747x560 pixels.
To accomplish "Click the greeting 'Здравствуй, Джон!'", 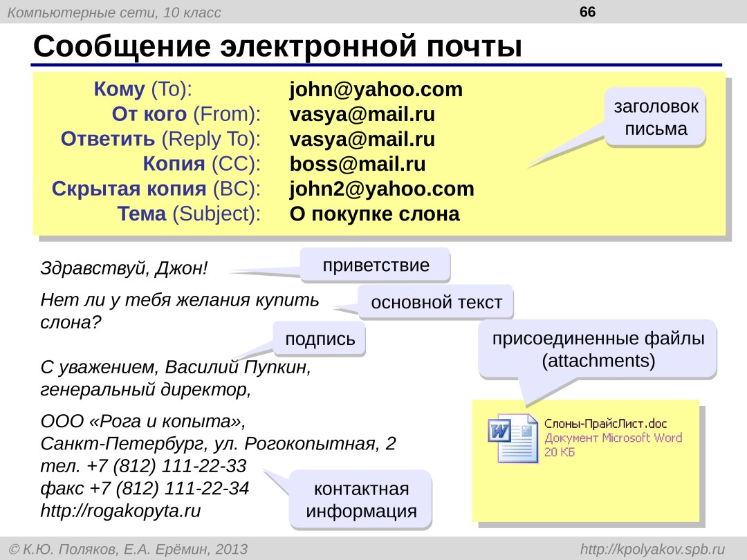I will pos(124,268).
